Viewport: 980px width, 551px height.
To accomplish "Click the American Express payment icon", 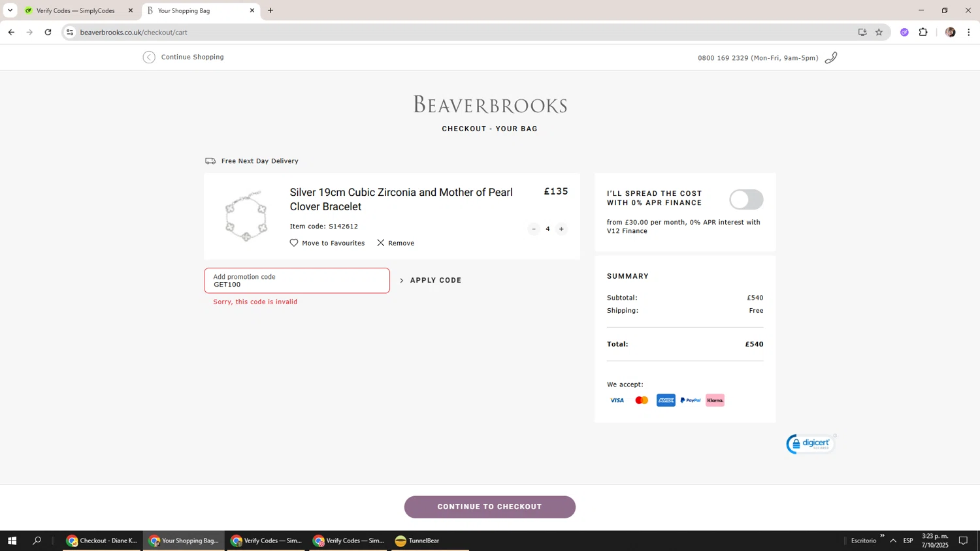I will tap(666, 400).
